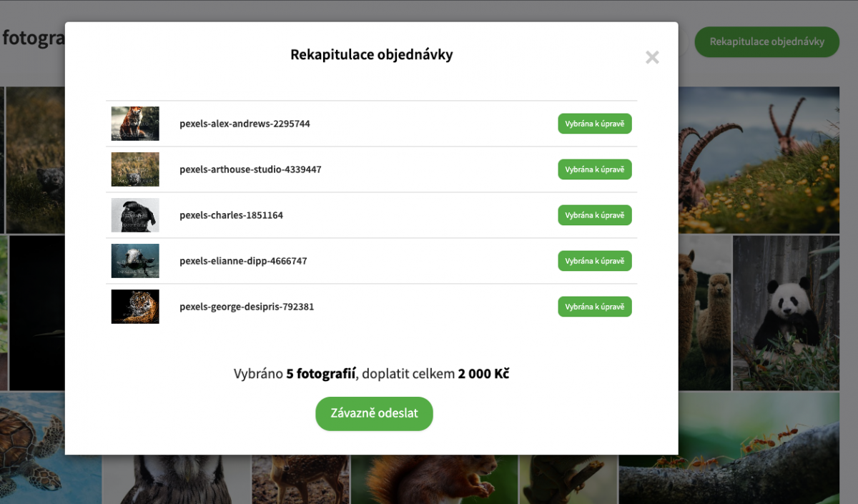858x504 pixels.
Task: Toggle Vybrána k úpravě for pexels-elianne-dipp-4666747
Action: [595, 261]
